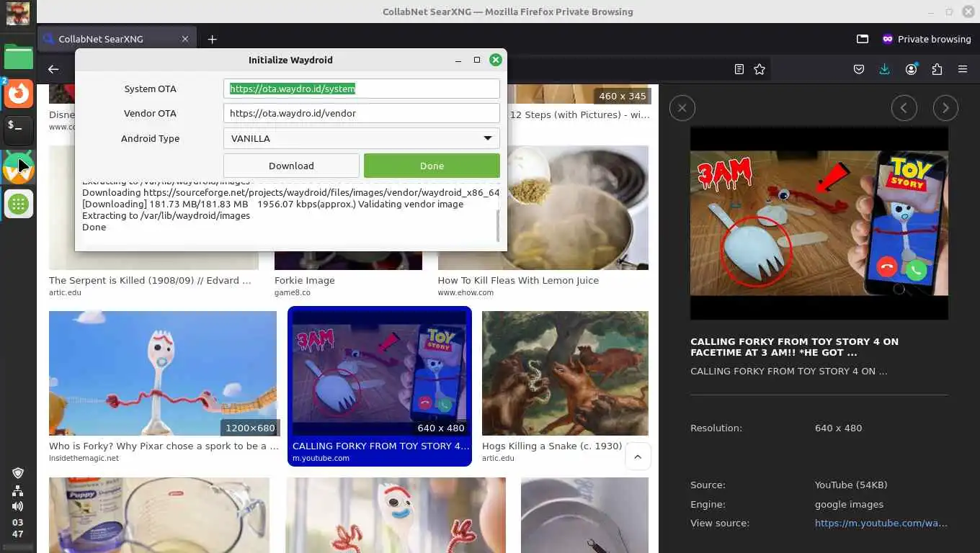980x553 pixels.
Task: Open the selected CALLING FORKY thumbnail
Action: click(x=380, y=373)
